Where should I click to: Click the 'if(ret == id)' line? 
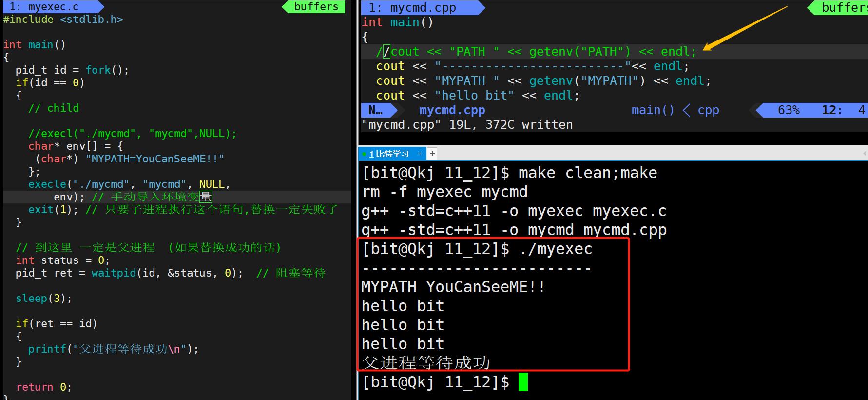[57, 324]
